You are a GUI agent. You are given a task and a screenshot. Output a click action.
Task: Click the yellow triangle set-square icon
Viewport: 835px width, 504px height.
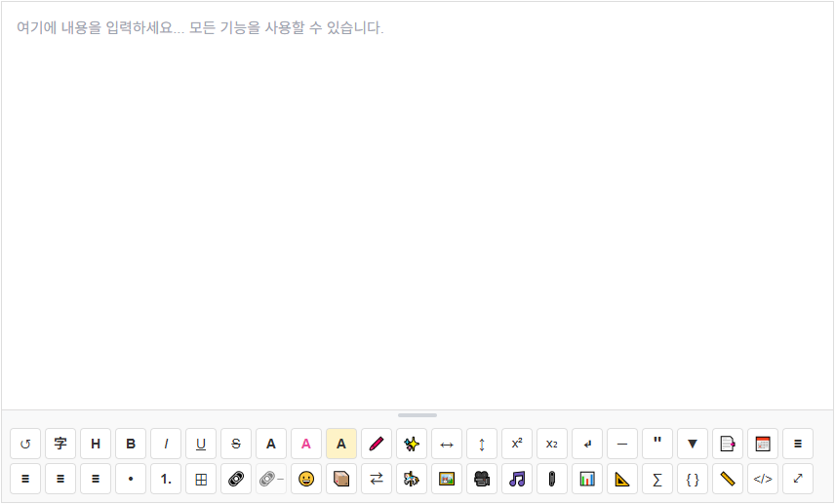point(622,479)
